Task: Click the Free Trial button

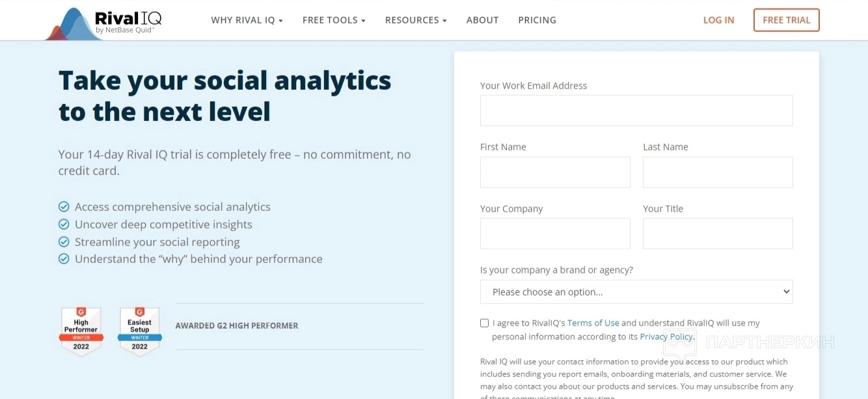Action: pos(786,20)
